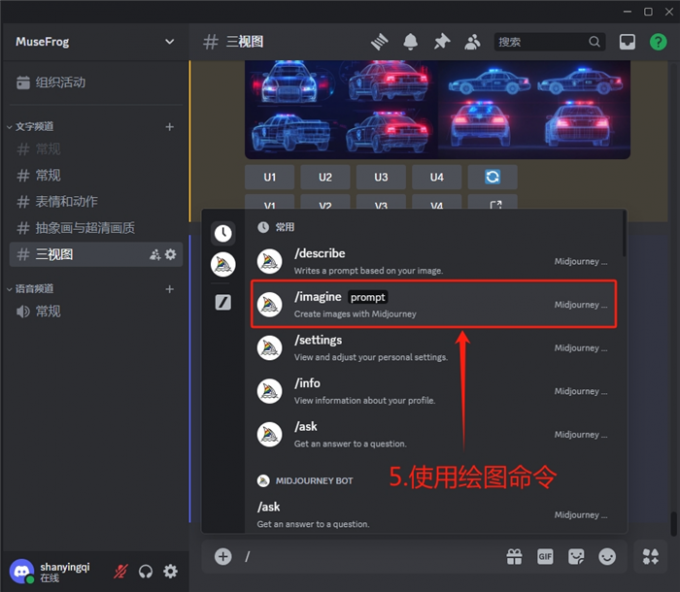The height and width of the screenshot is (592, 680).
Task: Open the GIF picker
Action: (545, 556)
